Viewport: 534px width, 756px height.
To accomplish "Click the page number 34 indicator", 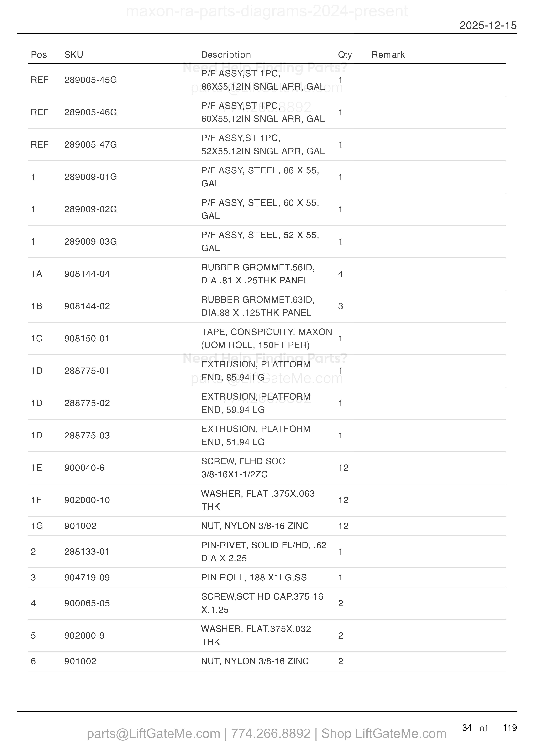I will click(467, 728).
